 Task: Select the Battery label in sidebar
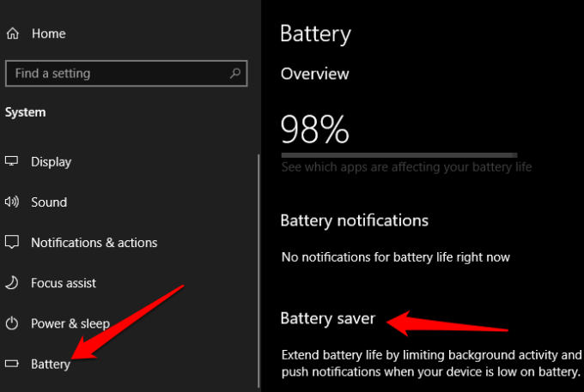click(51, 364)
